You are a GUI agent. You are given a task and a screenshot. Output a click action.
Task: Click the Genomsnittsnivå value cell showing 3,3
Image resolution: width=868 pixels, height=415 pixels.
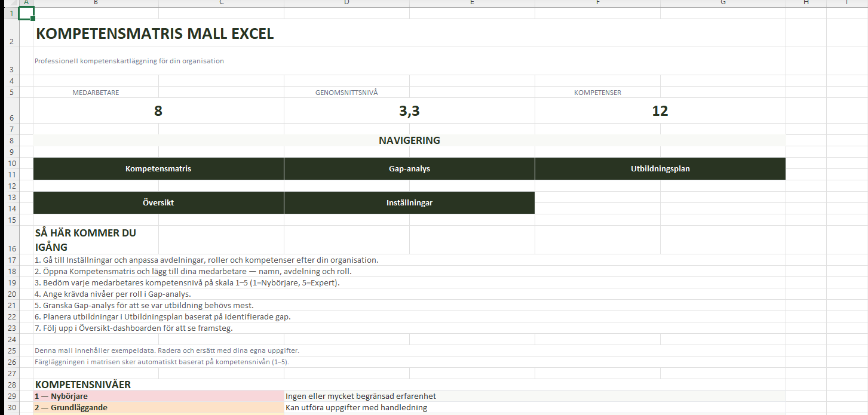(x=409, y=111)
